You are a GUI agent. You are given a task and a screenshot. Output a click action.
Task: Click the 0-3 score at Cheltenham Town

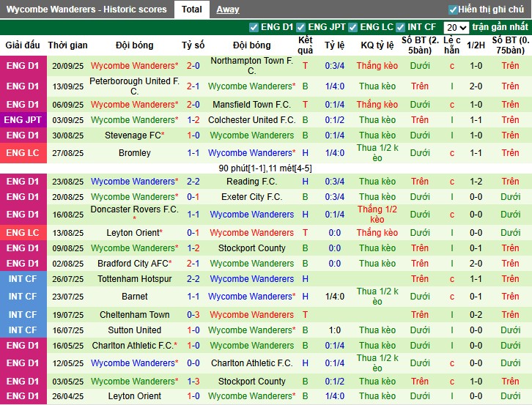click(x=193, y=315)
